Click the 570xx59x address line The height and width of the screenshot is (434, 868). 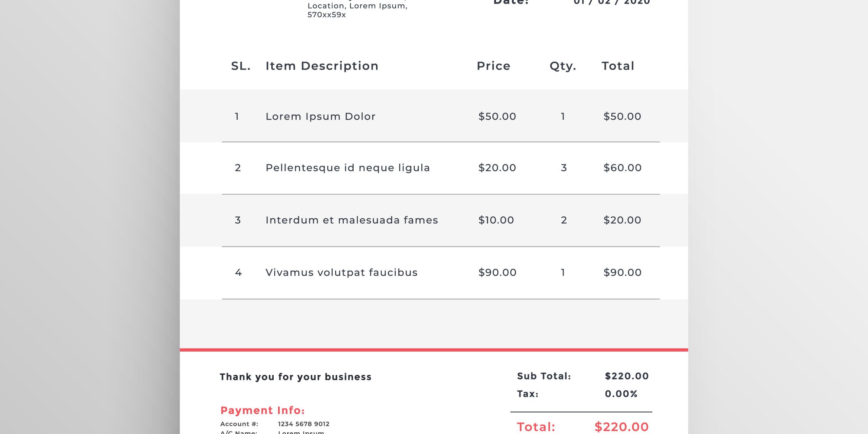coord(327,15)
